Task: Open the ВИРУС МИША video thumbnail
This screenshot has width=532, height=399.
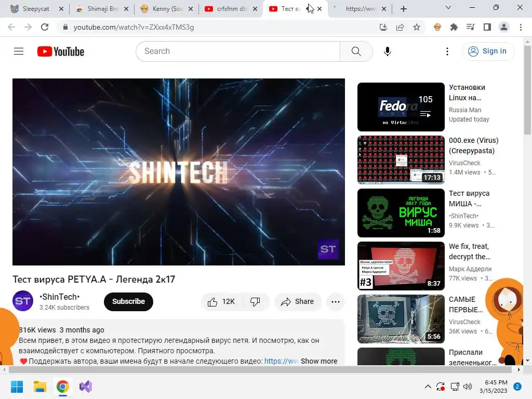Action: click(x=401, y=212)
